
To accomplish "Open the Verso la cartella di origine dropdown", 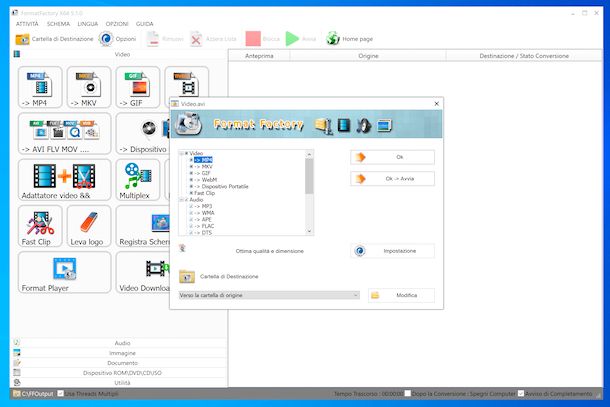I will pyautogui.click(x=269, y=295).
